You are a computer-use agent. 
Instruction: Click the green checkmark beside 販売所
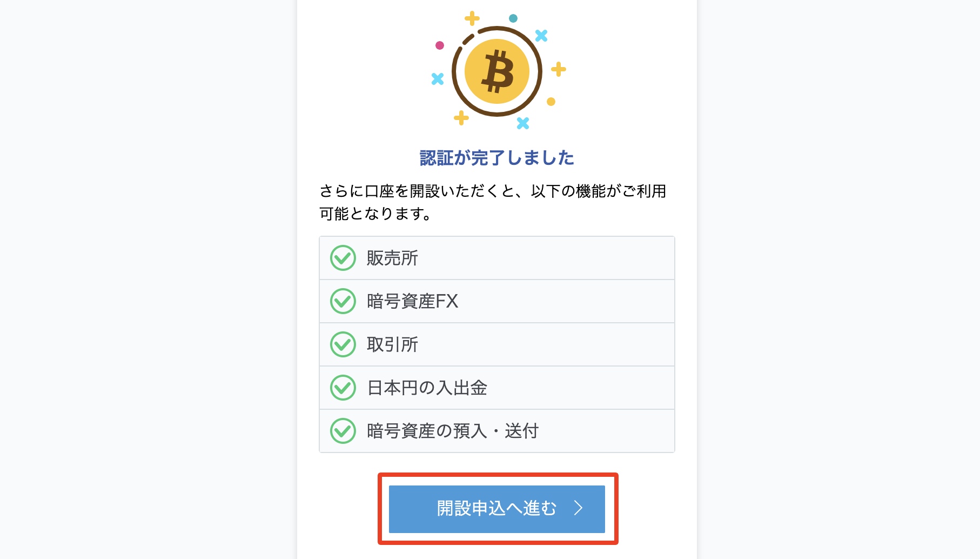343,258
